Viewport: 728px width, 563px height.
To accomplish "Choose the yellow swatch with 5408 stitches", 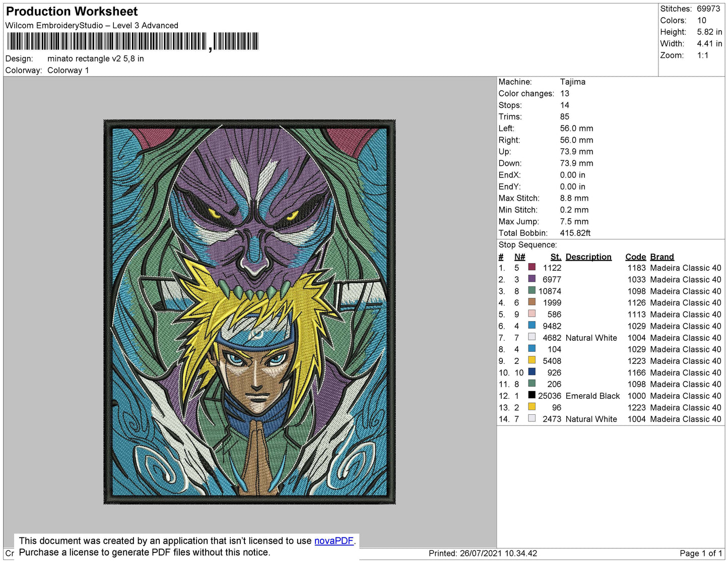I will tap(532, 360).
